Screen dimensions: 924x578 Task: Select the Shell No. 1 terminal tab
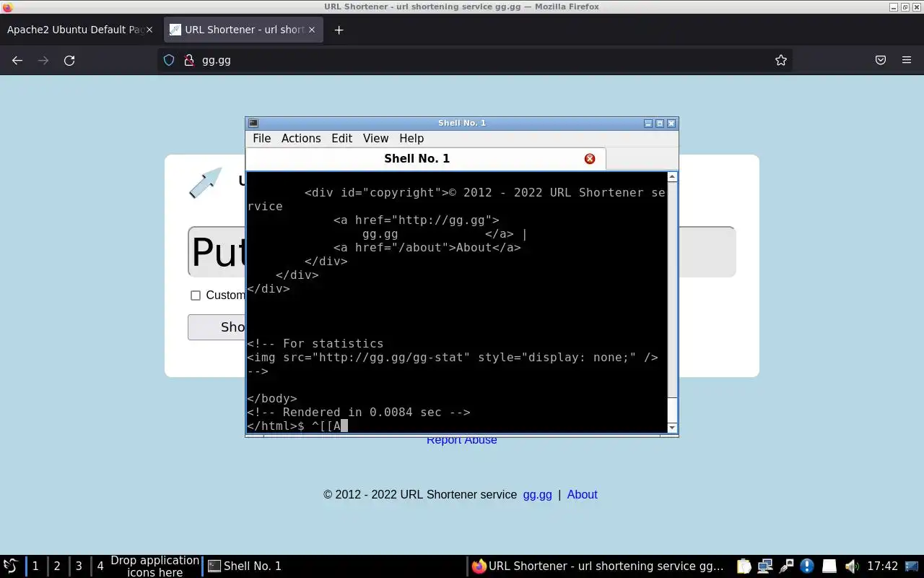tap(426, 158)
